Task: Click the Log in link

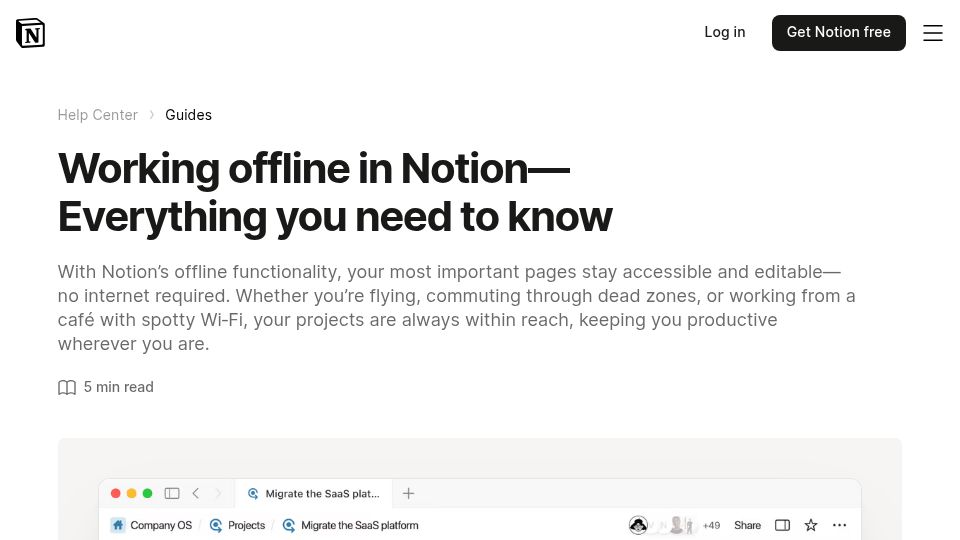Action: 724,32
